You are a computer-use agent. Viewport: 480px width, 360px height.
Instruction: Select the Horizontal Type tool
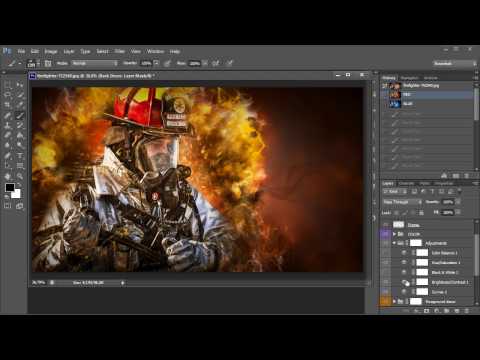[x=20, y=156]
